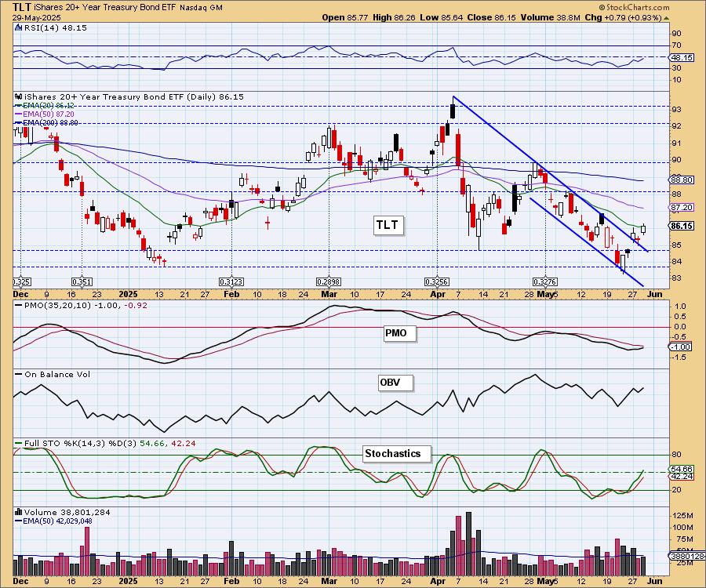Click the Nasdaq GM exchange label
This screenshot has width=706, height=588.
tap(200, 8)
